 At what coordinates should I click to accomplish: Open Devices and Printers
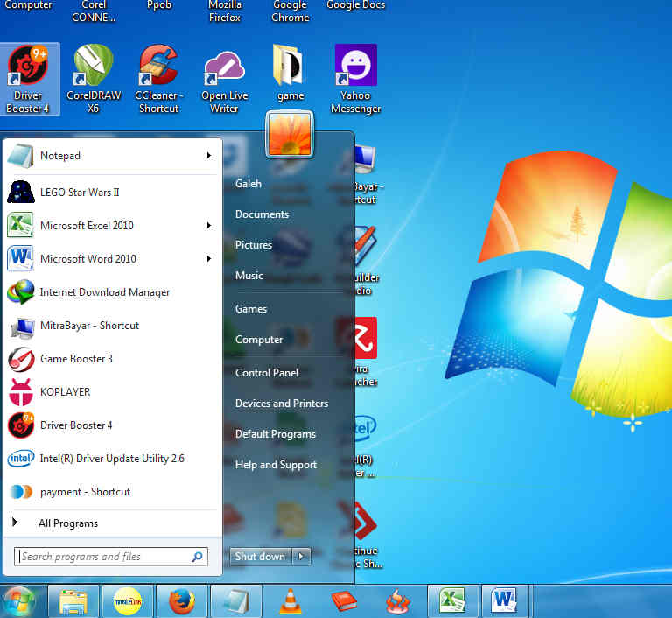(x=282, y=404)
